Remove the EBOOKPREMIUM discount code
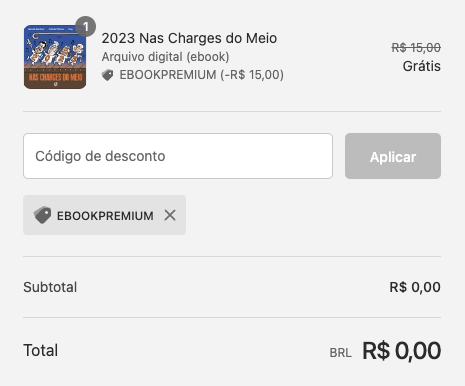This screenshot has width=465, height=386. 170,215
